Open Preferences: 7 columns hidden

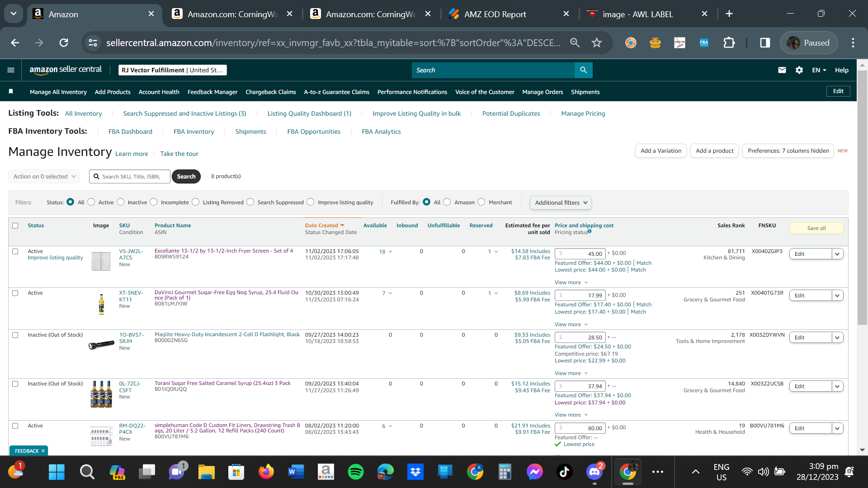(x=788, y=151)
